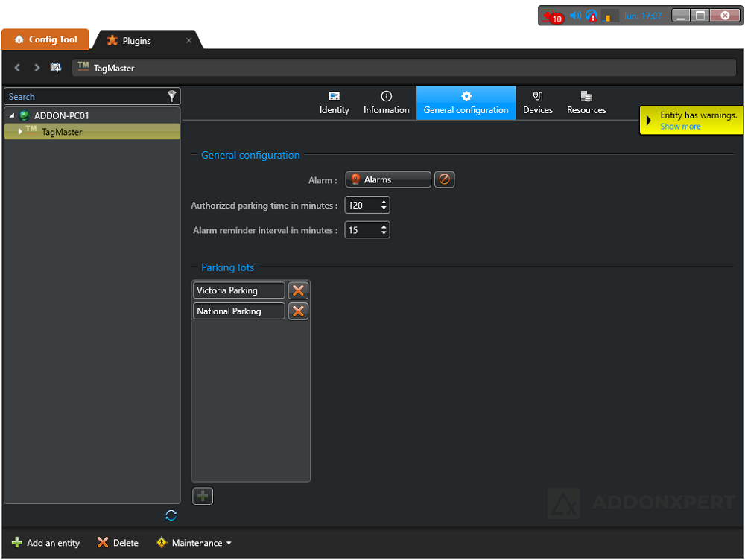
Task: Navigate back with the left arrow
Action: 17,68
